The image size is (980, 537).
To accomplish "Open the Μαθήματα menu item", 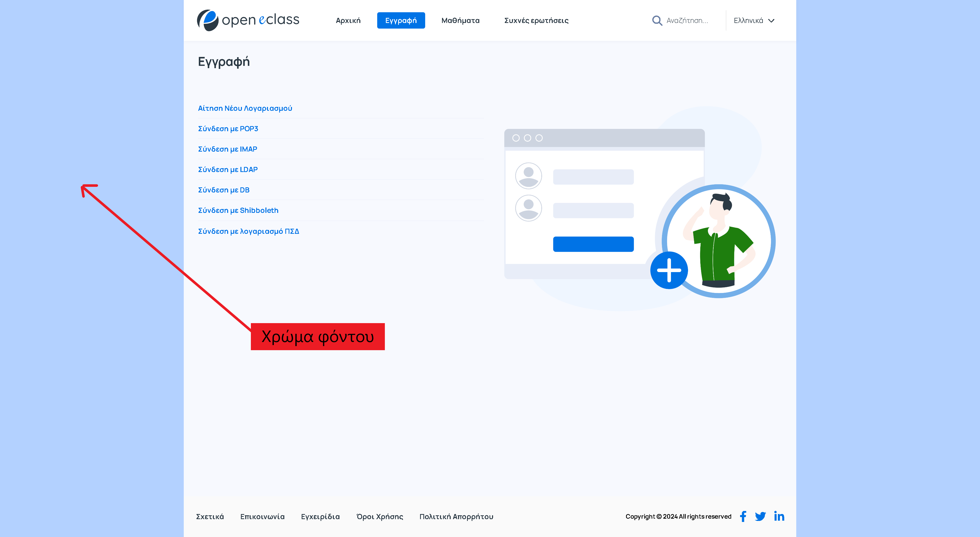I will click(460, 21).
